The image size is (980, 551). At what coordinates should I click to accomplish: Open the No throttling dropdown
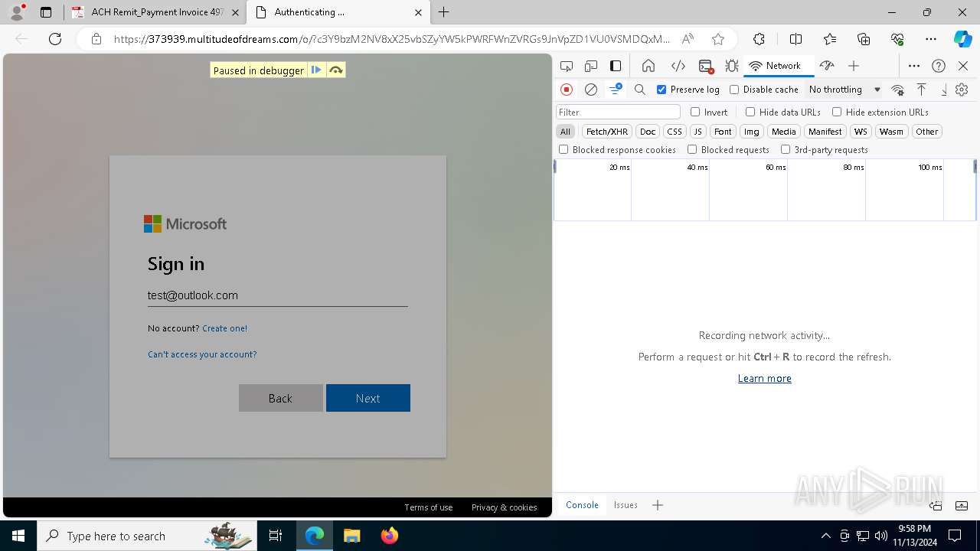point(844,90)
